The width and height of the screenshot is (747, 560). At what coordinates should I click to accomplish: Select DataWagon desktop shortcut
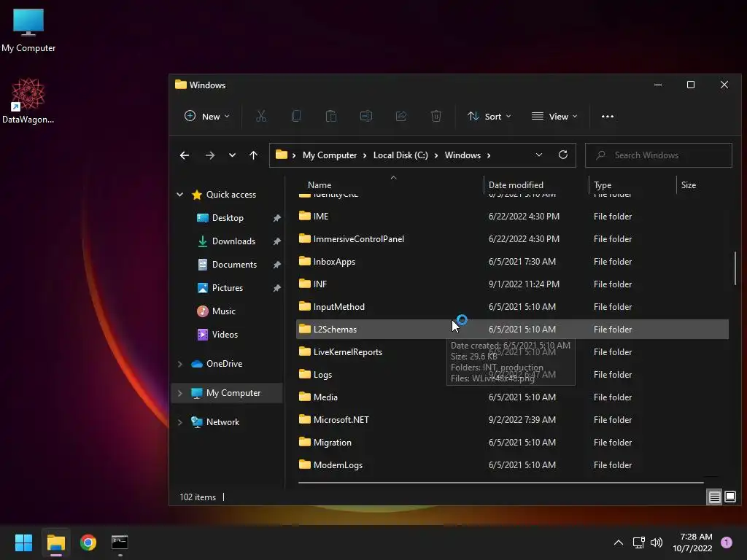(28, 101)
